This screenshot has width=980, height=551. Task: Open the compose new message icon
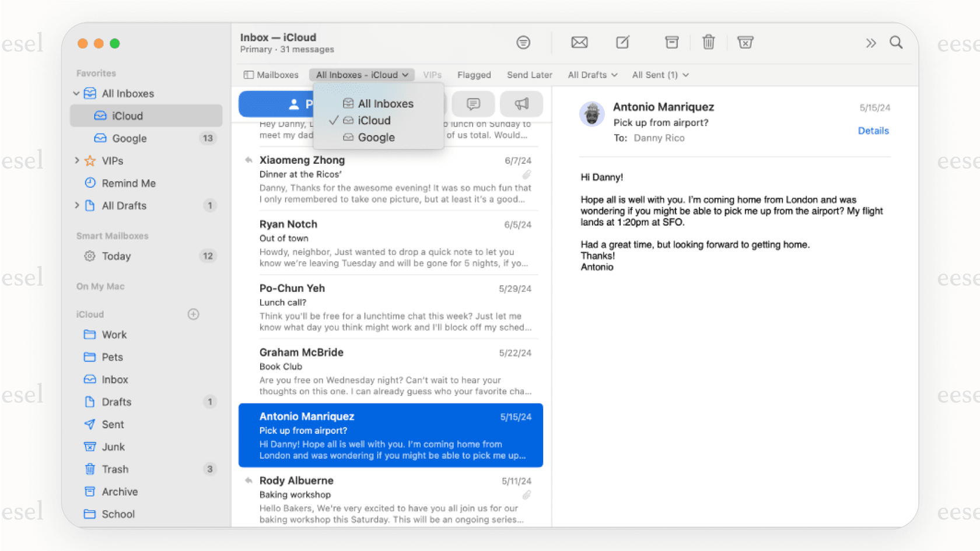(x=622, y=42)
